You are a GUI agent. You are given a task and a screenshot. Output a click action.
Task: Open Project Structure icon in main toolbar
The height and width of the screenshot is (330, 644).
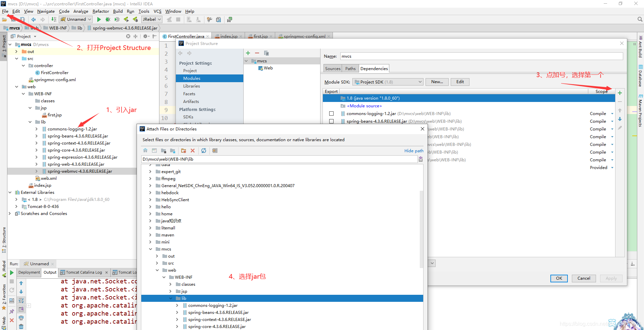218,19
